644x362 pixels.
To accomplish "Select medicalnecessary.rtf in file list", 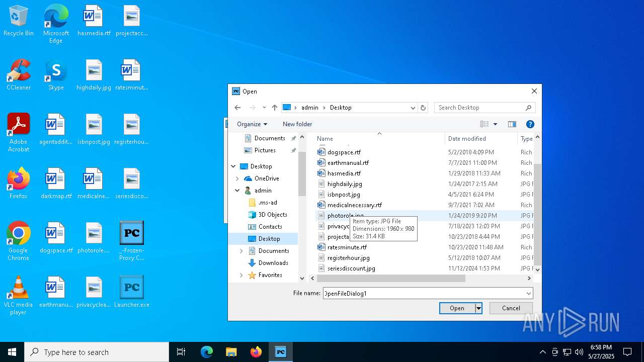I will 355,205.
